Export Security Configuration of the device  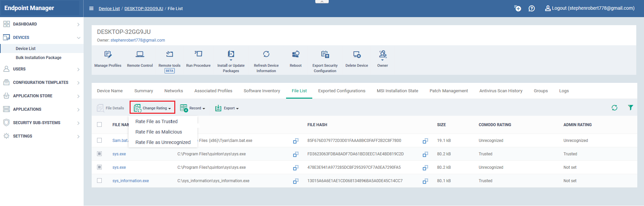[325, 54]
